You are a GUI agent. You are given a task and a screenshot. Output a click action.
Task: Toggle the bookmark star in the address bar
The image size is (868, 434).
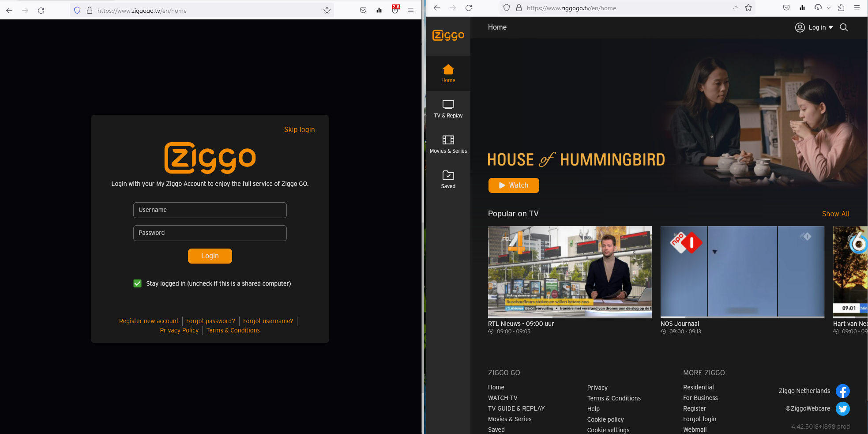(748, 8)
